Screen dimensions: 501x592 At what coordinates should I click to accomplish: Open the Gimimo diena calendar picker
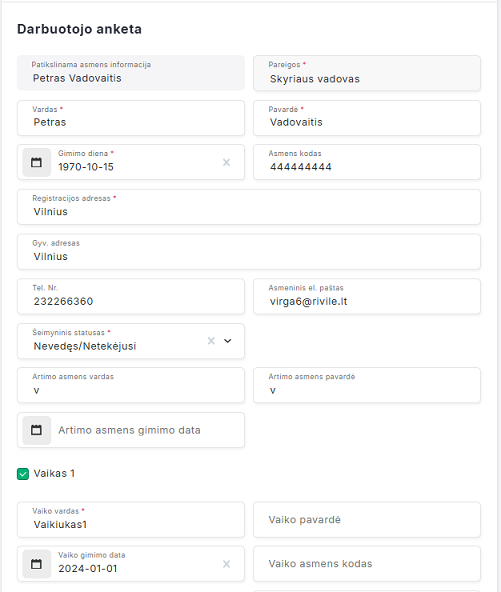click(36, 162)
